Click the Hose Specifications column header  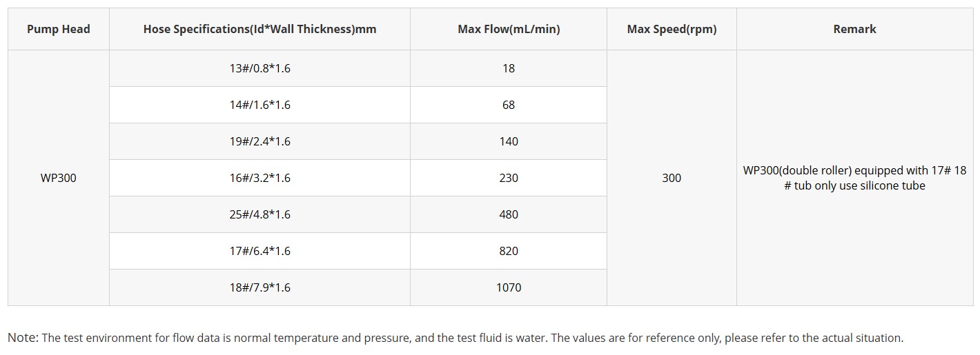pyautogui.click(x=259, y=29)
